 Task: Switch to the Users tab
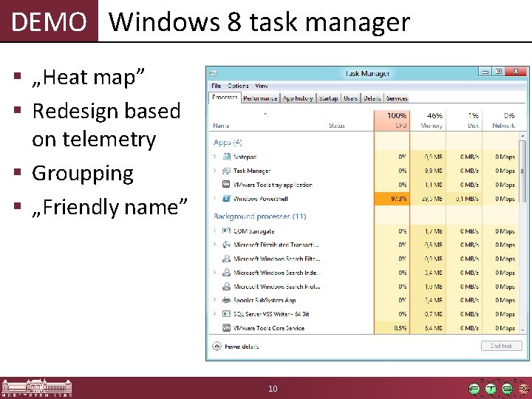[x=350, y=98]
